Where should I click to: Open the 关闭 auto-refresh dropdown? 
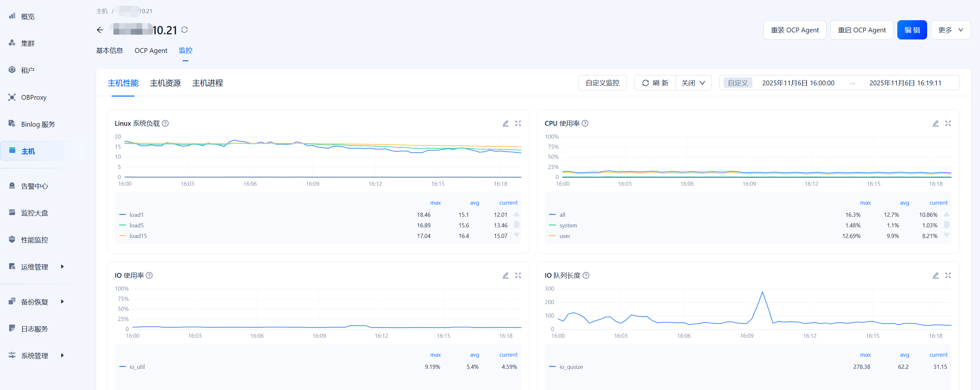[x=693, y=83]
